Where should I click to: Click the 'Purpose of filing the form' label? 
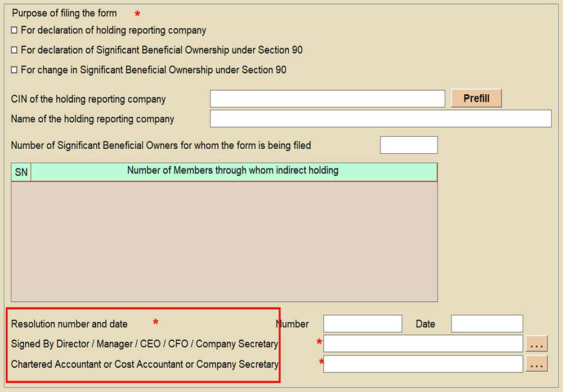pyautogui.click(x=64, y=13)
